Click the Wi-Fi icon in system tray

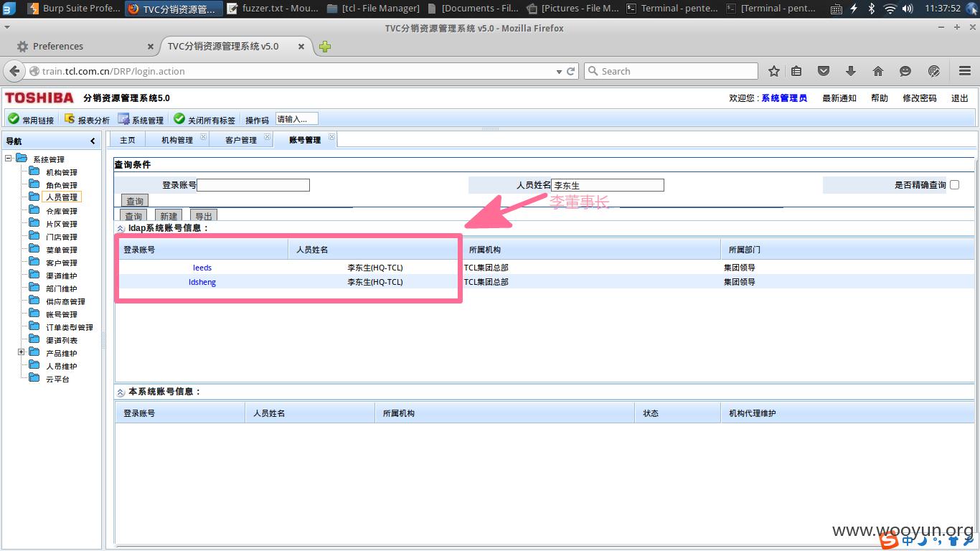click(x=890, y=9)
